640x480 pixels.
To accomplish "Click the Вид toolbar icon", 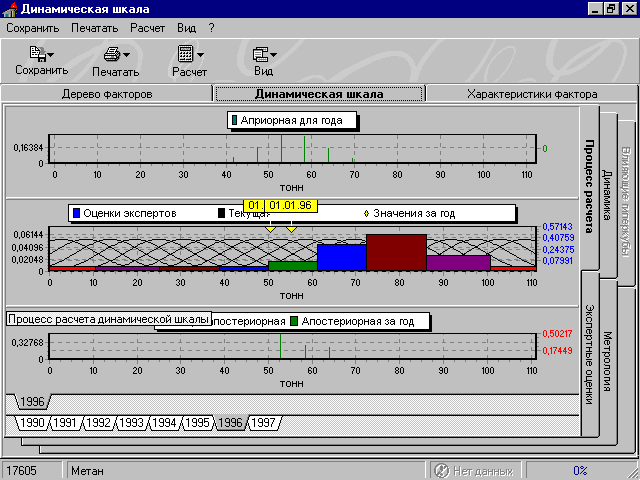I will coord(260,54).
